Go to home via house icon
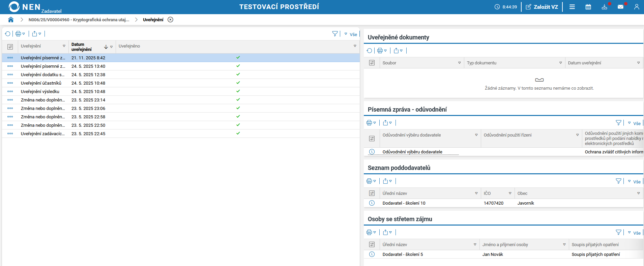The width and height of the screenshot is (644, 266). tap(11, 20)
